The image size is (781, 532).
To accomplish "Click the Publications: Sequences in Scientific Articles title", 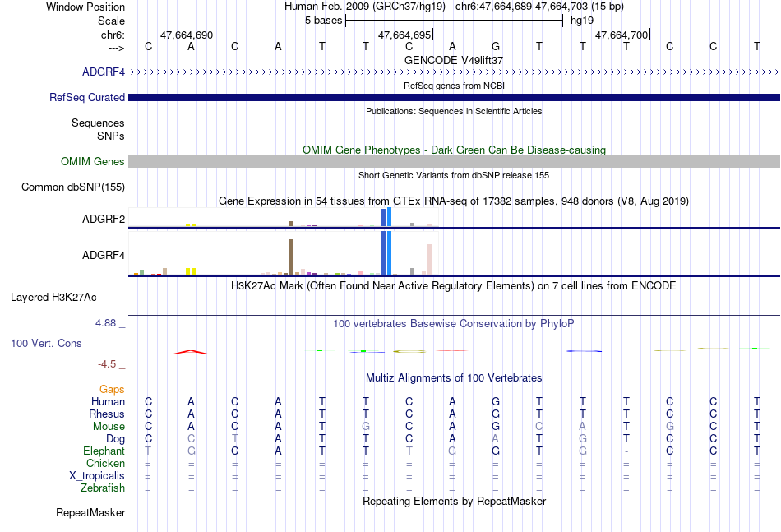I will 454,111.
